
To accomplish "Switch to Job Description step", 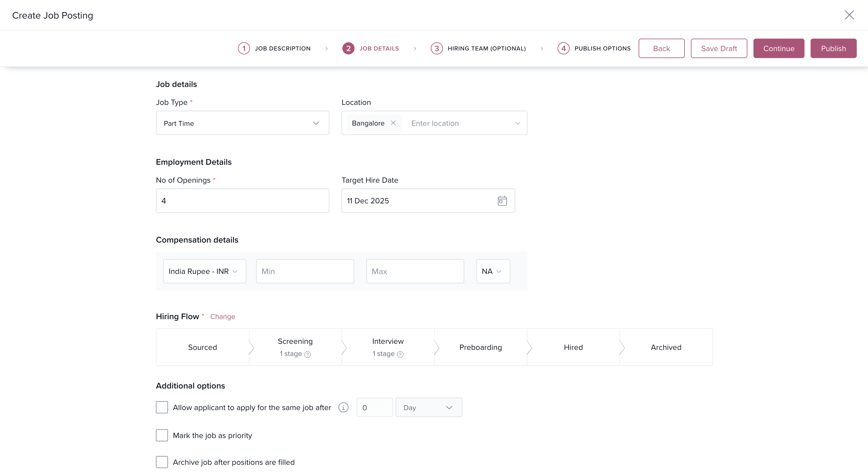I will pos(282,48).
